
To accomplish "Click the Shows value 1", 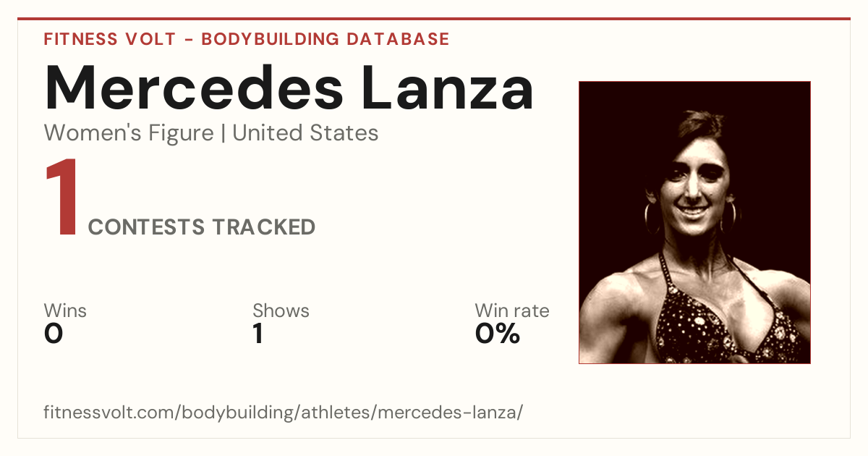I will pyautogui.click(x=258, y=334).
